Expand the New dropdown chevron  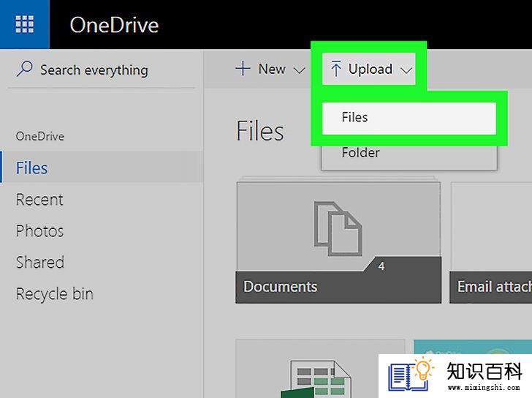299,71
